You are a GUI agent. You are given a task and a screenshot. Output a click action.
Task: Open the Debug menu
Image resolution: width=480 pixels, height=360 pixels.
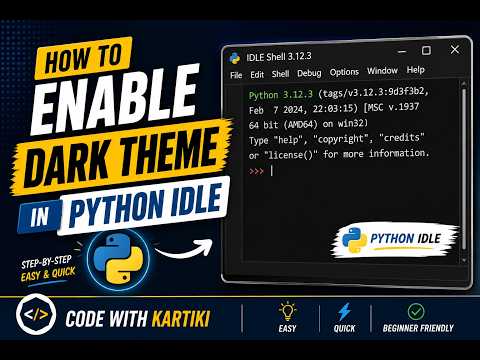pyautogui.click(x=309, y=73)
